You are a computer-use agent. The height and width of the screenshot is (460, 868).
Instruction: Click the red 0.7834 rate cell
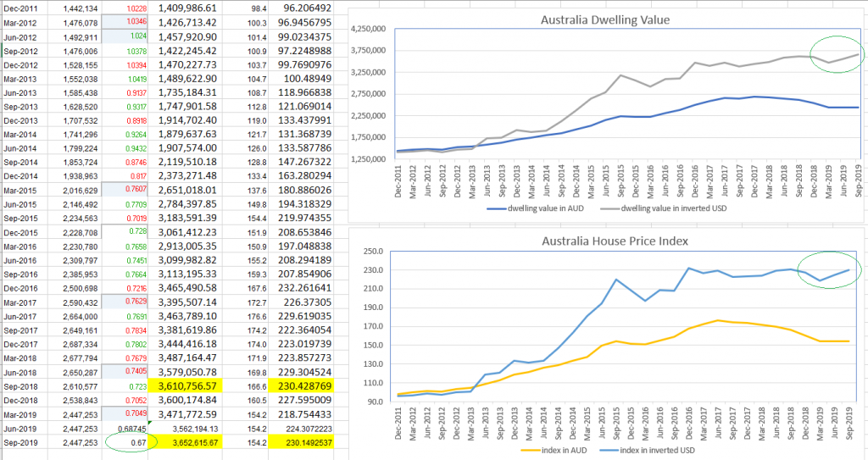pos(136,330)
